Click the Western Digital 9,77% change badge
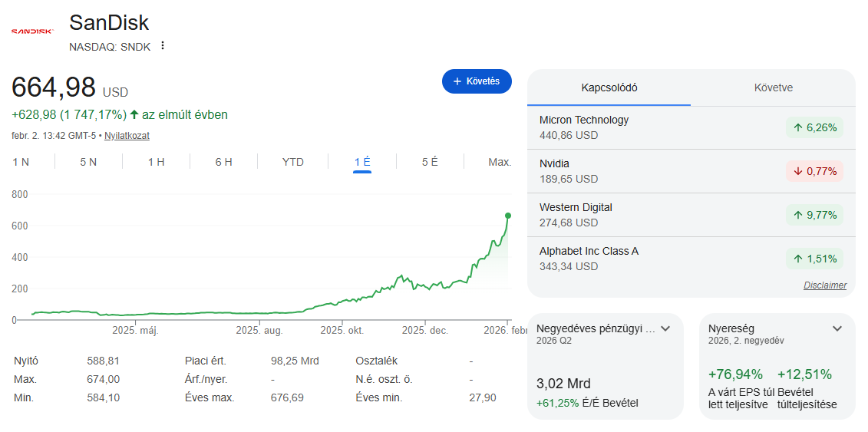Viewport: 868px width, 432px height. [814, 215]
